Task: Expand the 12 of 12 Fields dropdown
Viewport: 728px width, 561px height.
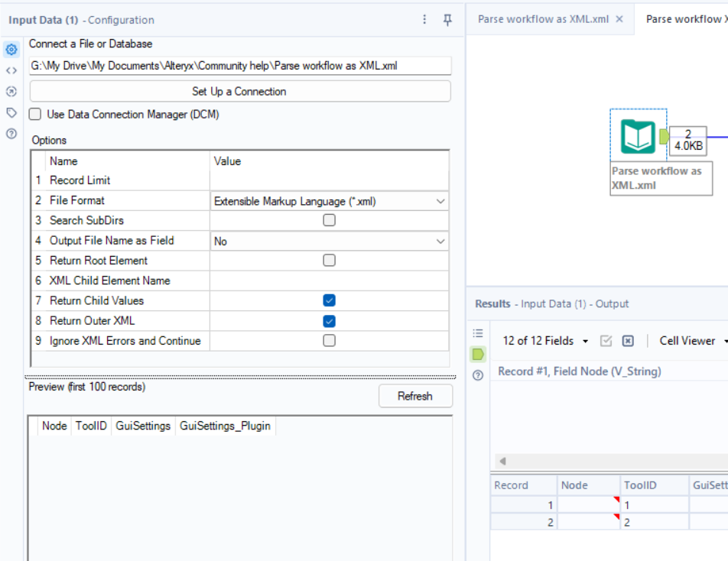Action: [544, 341]
